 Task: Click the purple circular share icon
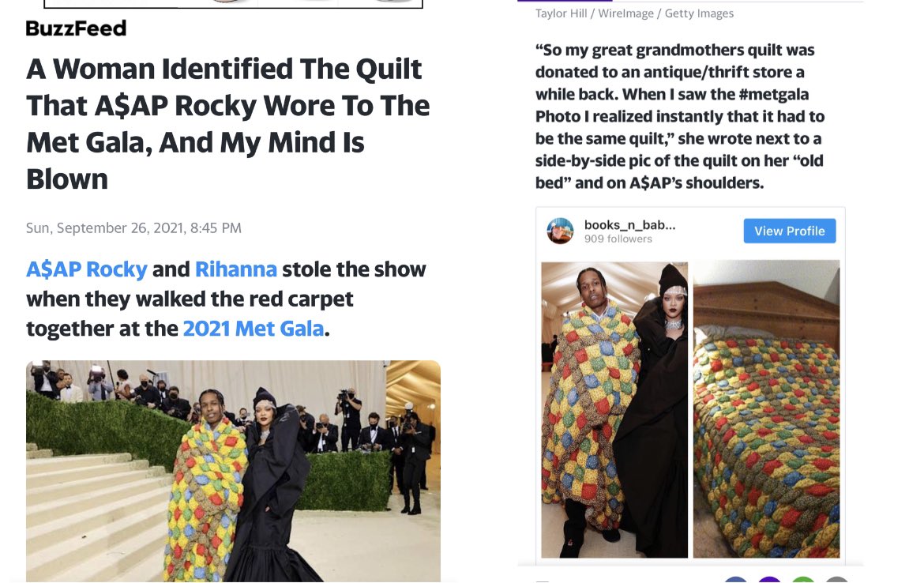770,580
